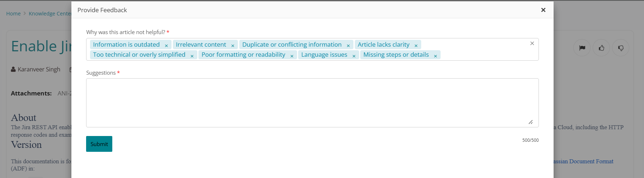Click the thumbs down icon
This screenshot has width=644, height=178.
(x=621, y=48)
